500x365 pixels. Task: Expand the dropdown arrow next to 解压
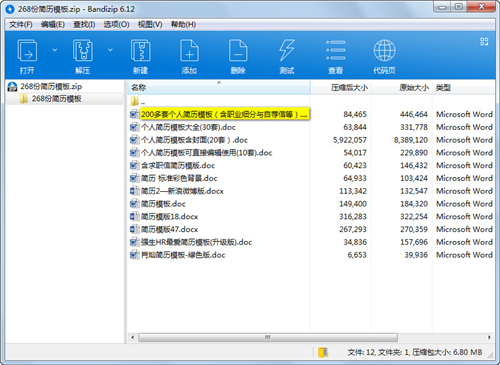click(110, 50)
